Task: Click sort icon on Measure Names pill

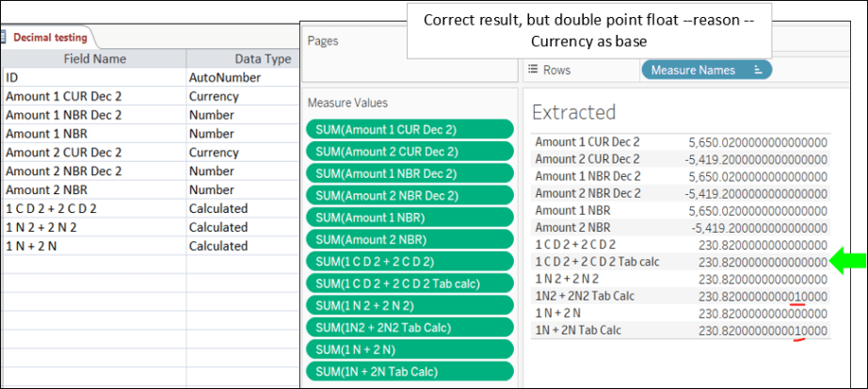Action: pyautogui.click(x=759, y=70)
